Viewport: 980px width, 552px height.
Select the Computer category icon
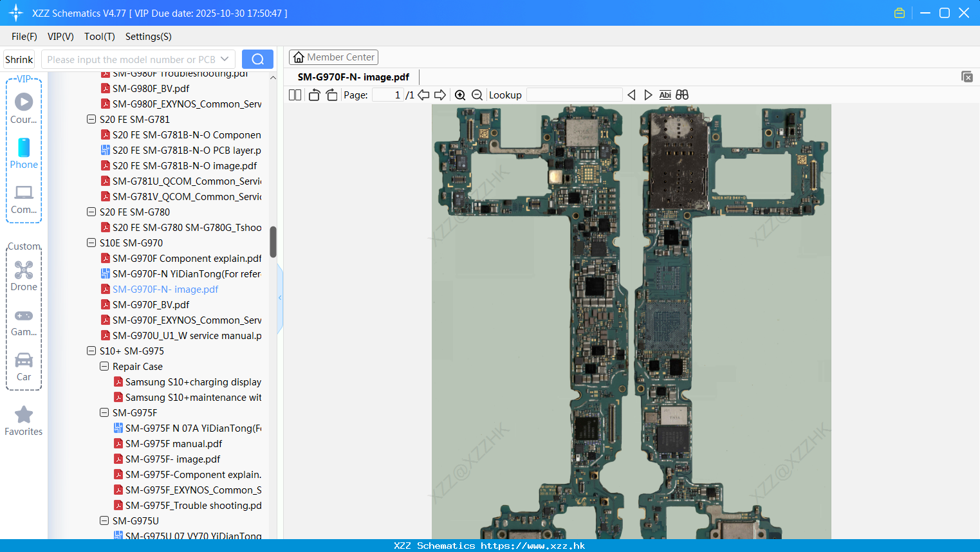tap(24, 199)
